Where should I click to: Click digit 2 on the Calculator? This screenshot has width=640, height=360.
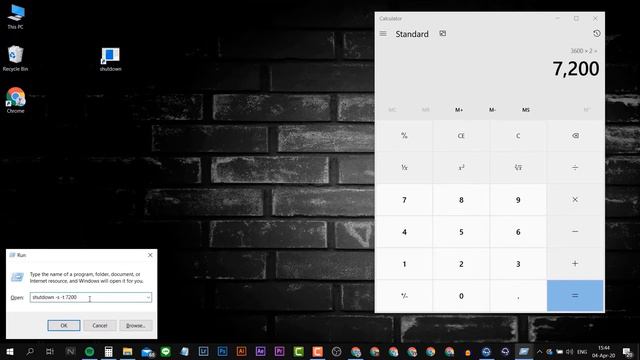(461, 264)
